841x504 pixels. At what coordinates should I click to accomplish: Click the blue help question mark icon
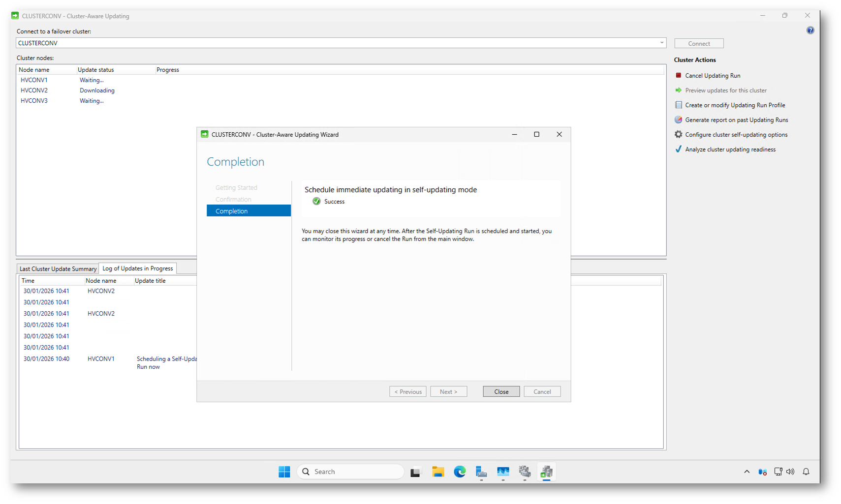[810, 30]
